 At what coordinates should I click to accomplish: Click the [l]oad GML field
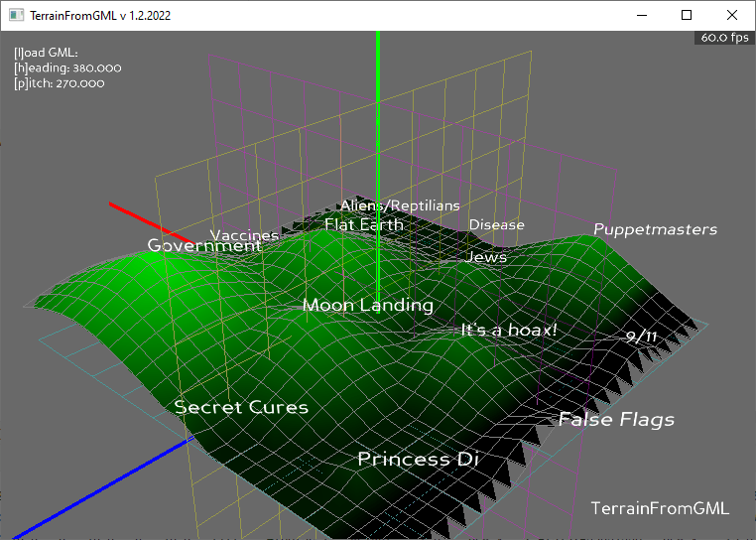(46, 53)
